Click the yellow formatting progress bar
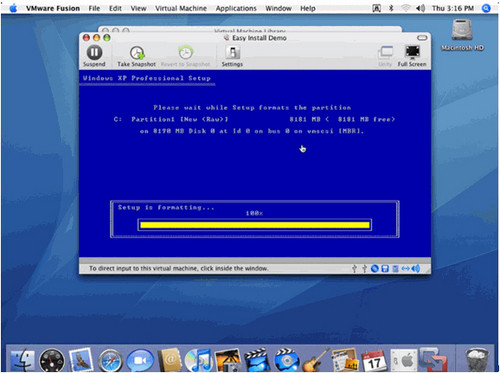The image size is (500, 373). point(255,225)
